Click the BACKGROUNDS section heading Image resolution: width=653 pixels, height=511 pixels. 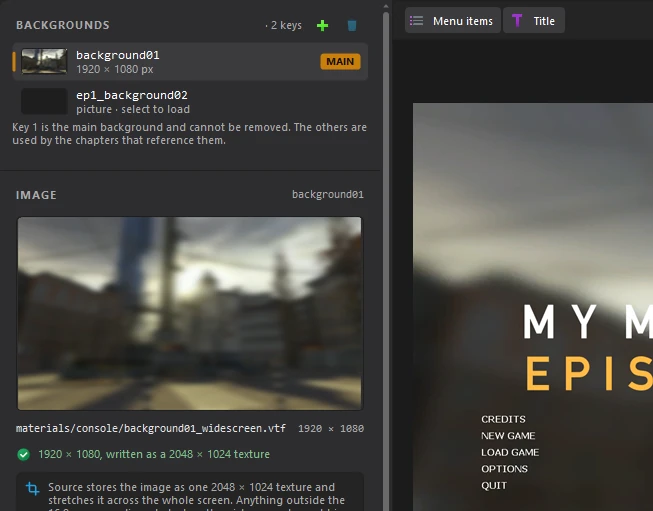[63, 25]
